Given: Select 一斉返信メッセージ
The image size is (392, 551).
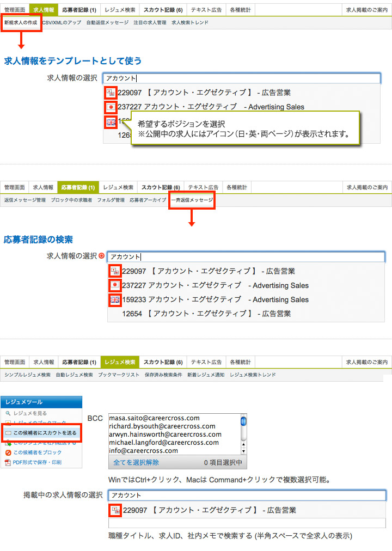Looking at the screenshot, I should click(192, 200).
